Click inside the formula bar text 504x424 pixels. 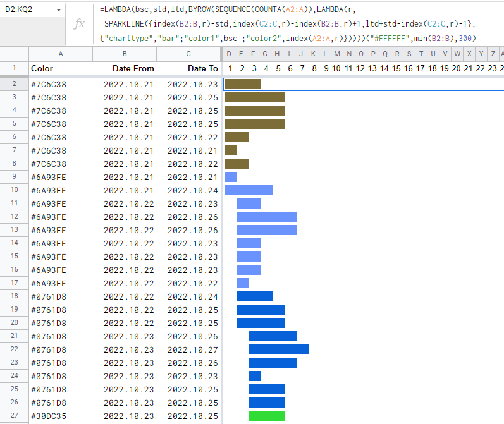pos(288,24)
